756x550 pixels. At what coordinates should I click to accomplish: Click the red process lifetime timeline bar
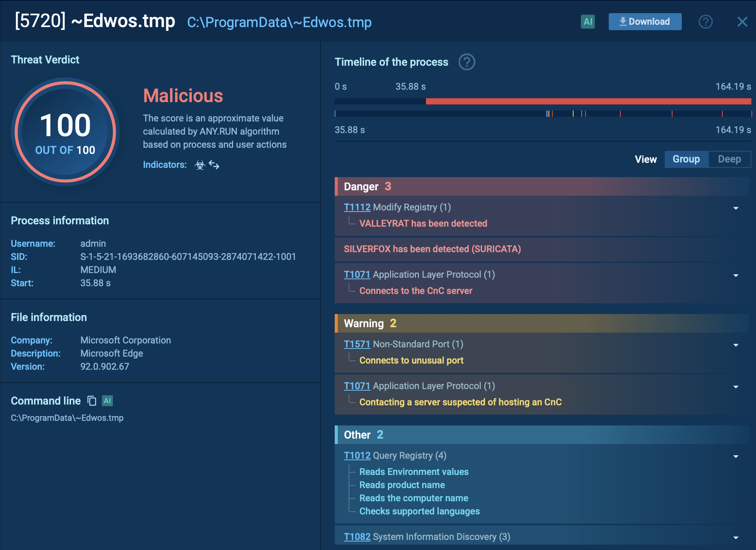click(588, 101)
